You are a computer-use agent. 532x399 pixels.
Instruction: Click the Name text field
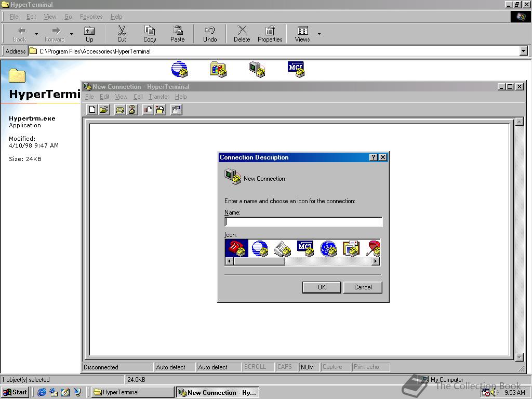coord(303,222)
